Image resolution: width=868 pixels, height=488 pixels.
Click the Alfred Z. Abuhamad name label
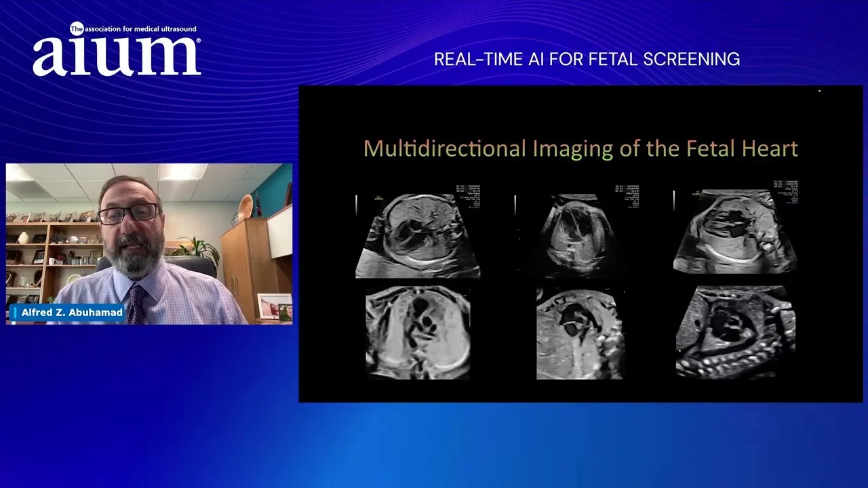pyautogui.click(x=67, y=312)
